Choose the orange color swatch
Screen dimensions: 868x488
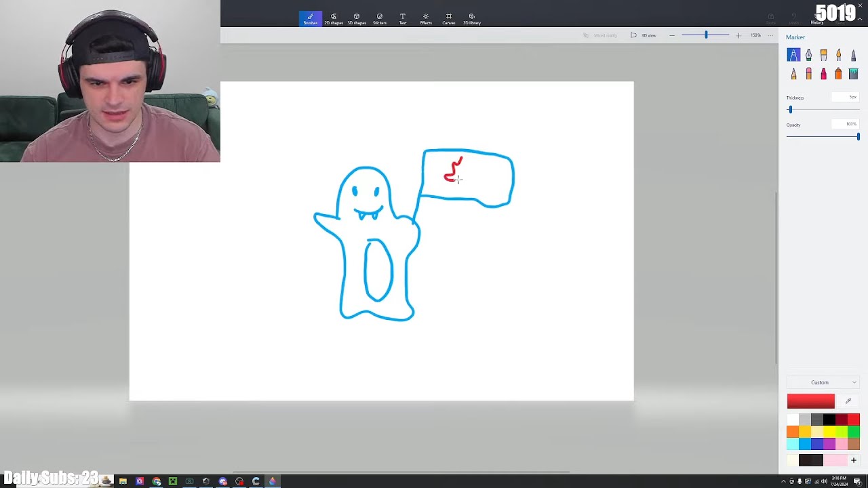(x=793, y=432)
